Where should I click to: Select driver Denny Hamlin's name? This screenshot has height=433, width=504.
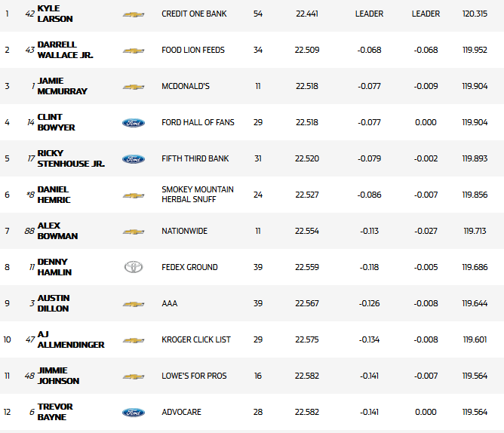click(x=54, y=267)
